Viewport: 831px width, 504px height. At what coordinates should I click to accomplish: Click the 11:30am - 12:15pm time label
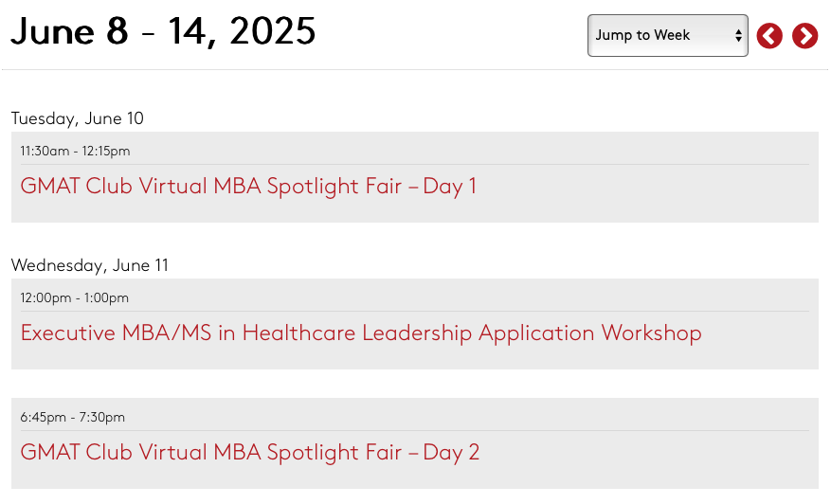[75, 151]
